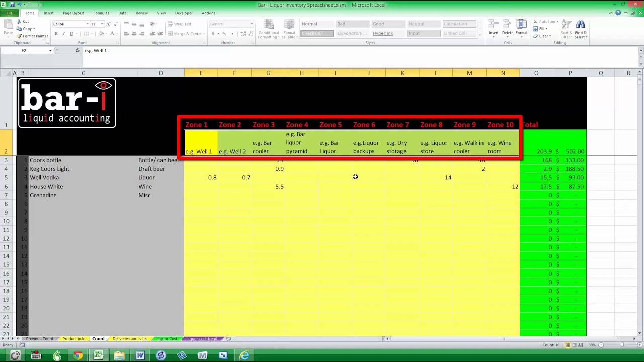Click Sort & Filter icon

click(566, 29)
